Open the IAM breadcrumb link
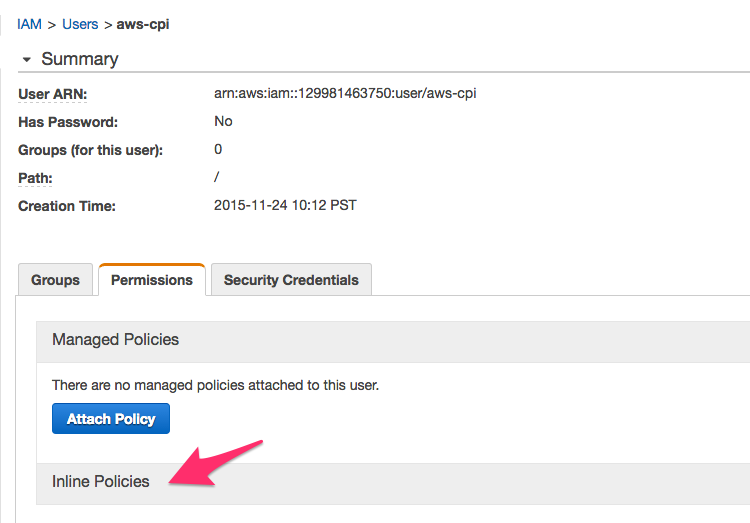This screenshot has width=750, height=523. 29,24
